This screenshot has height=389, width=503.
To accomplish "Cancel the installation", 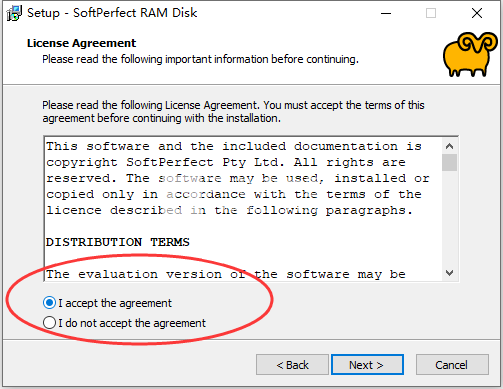I will tap(452, 365).
